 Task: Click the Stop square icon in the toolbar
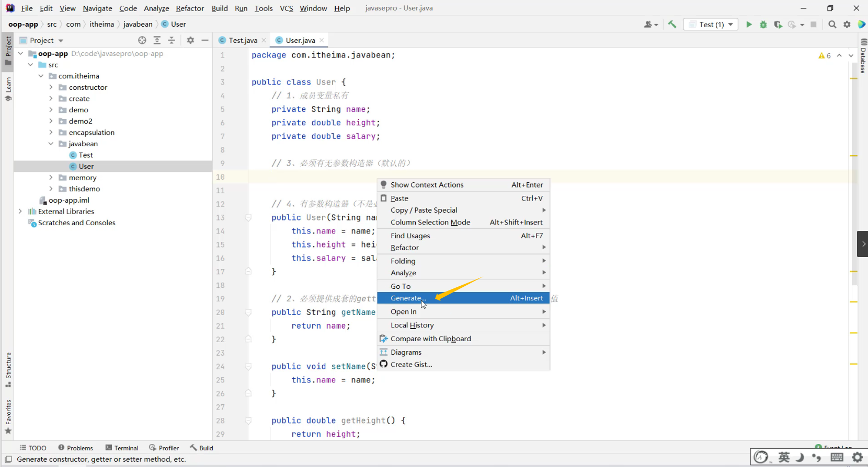[814, 25]
